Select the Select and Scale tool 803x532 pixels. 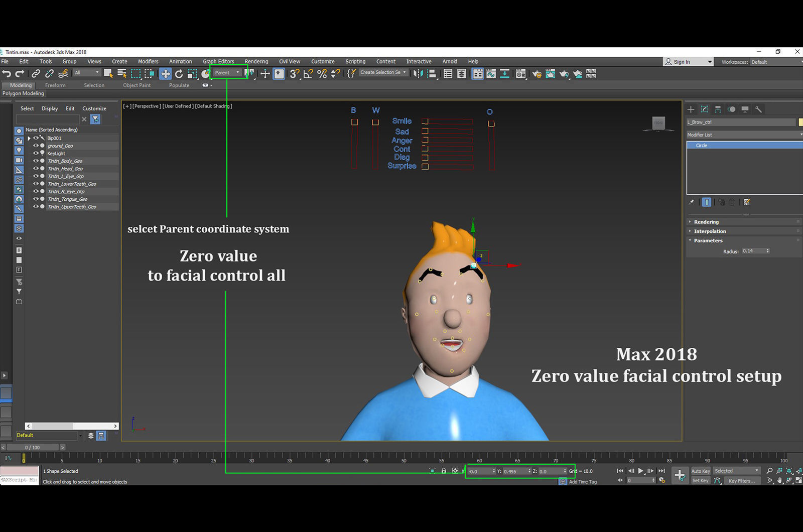click(x=192, y=74)
